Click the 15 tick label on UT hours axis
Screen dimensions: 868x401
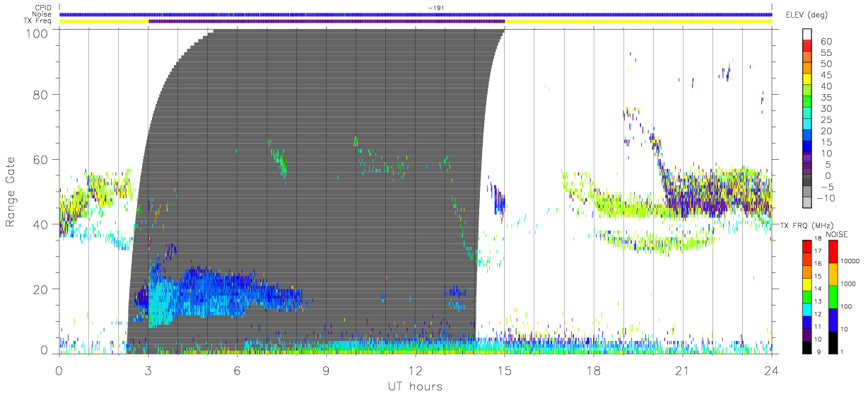click(504, 370)
